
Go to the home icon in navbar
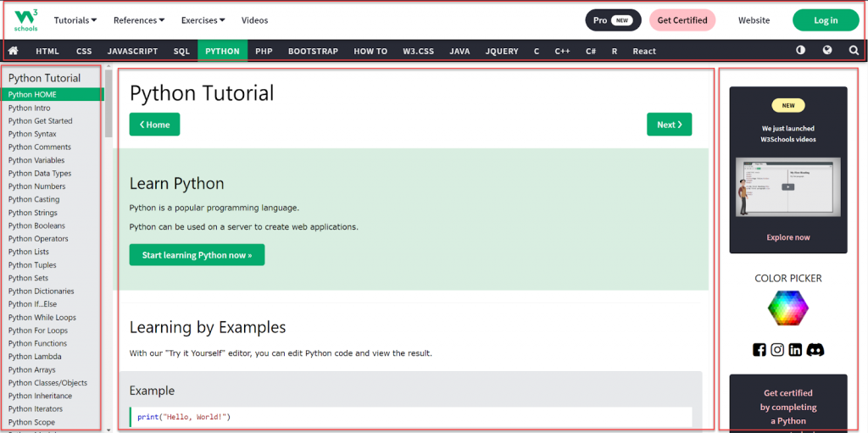[13, 51]
